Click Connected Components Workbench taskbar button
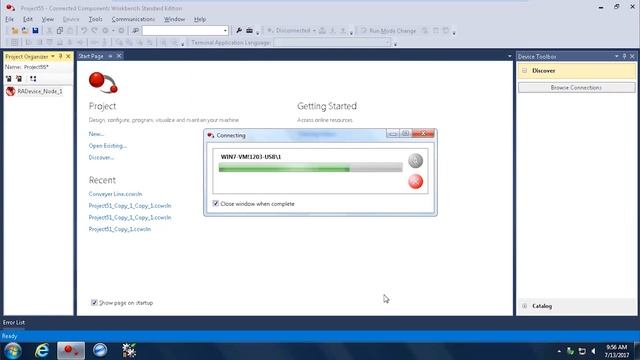This screenshot has width=640, height=360. 71,351
